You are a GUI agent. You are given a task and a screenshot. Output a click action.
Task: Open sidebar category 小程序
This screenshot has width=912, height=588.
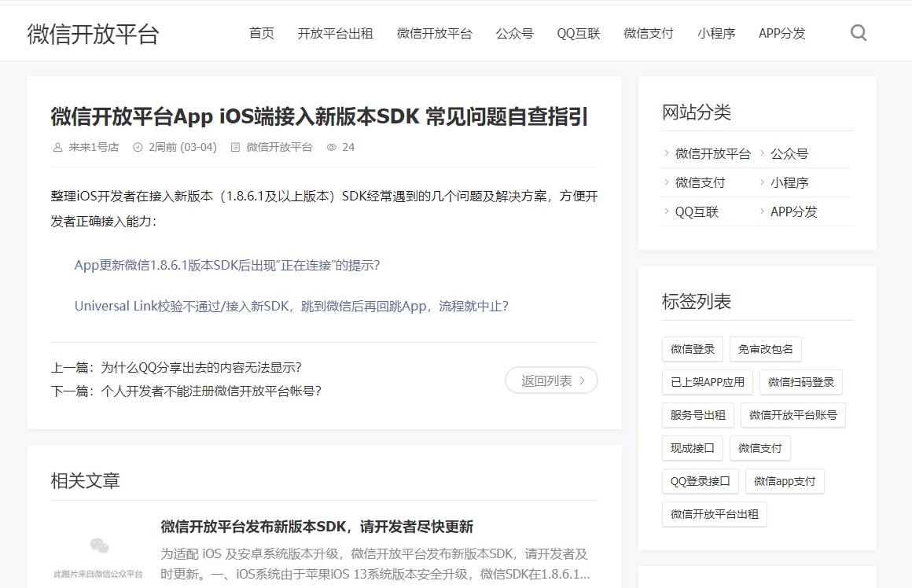click(789, 182)
